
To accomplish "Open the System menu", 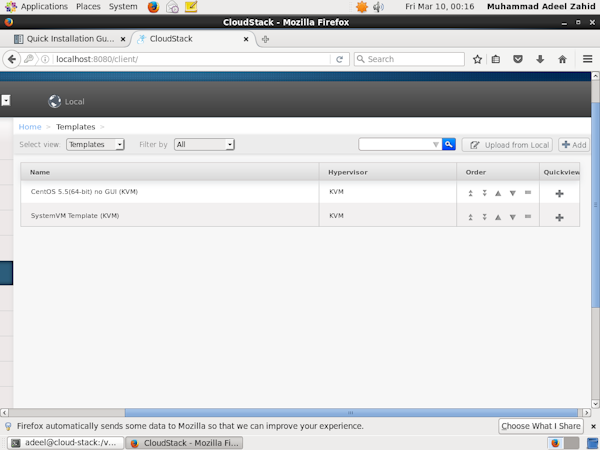I will pos(123,7).
